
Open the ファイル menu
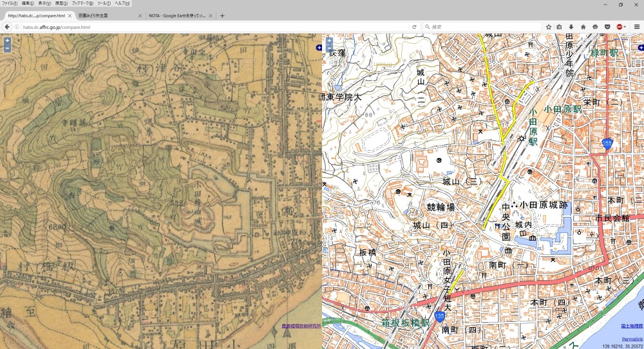tap(9, 3)
